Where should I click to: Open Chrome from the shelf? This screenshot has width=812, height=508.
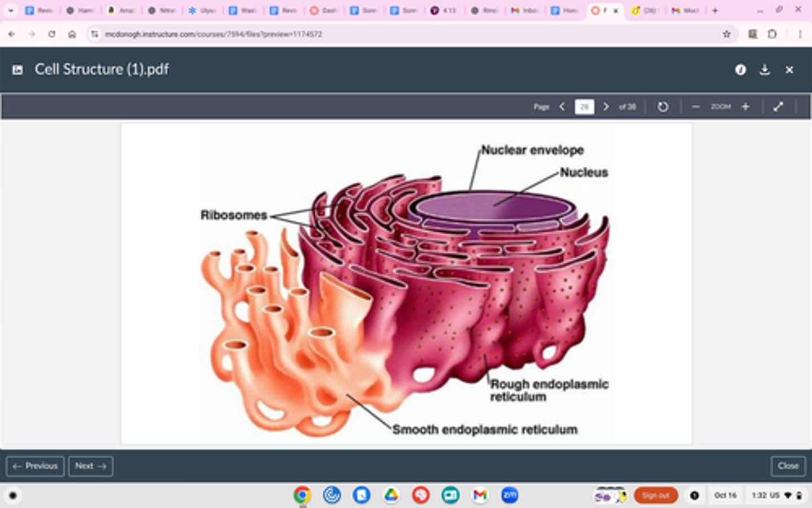point(302,495)
